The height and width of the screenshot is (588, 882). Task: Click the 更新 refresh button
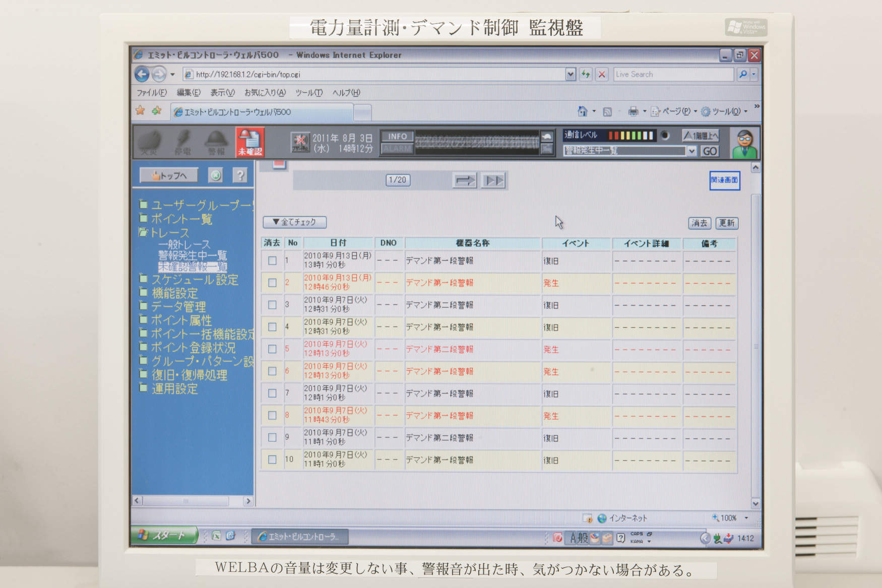(727, 223)
